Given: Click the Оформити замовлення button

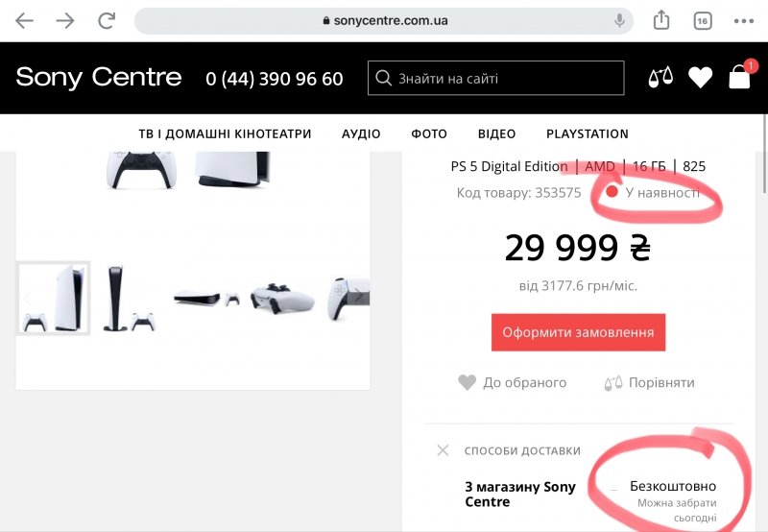Looking at the screenshot, I should coord(578,332).
